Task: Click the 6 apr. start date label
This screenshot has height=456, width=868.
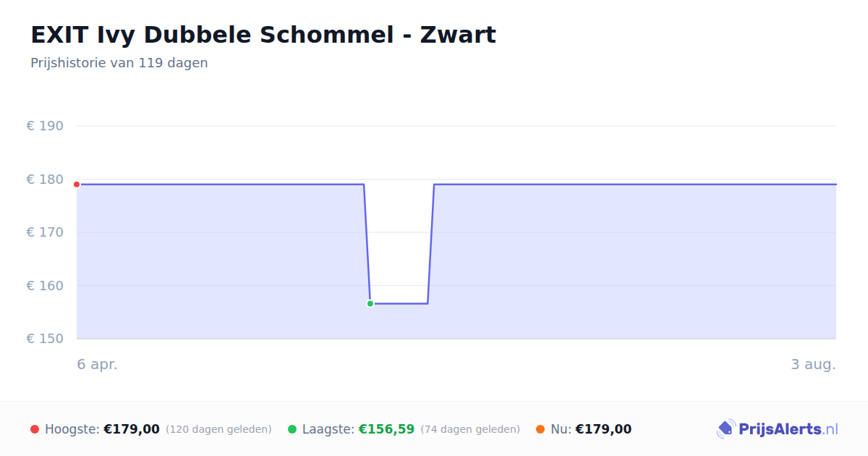Action: point(98,365)
